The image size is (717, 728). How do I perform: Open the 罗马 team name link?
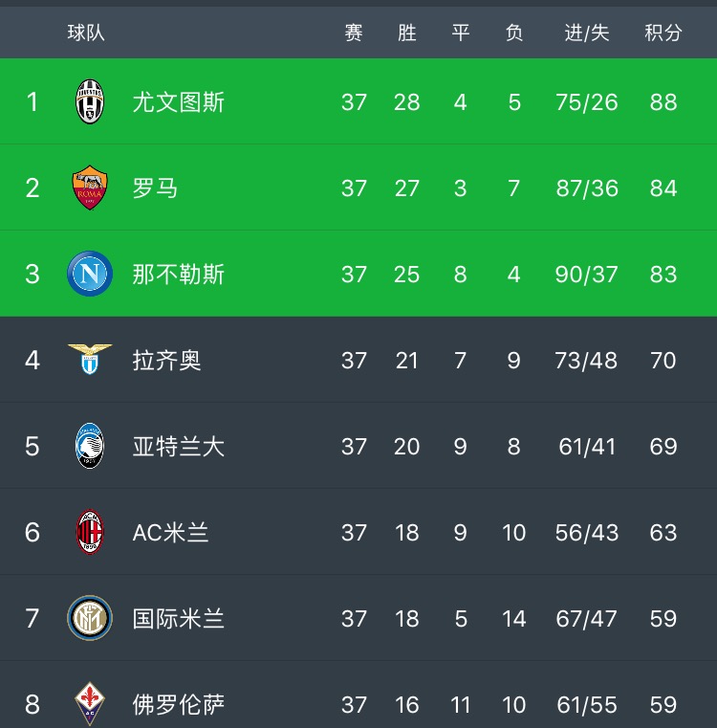pyautogui.click(x=156, y=188)
